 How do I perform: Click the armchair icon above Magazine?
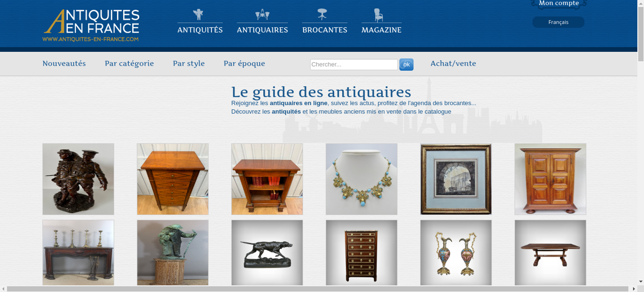(x=378, y=15)
